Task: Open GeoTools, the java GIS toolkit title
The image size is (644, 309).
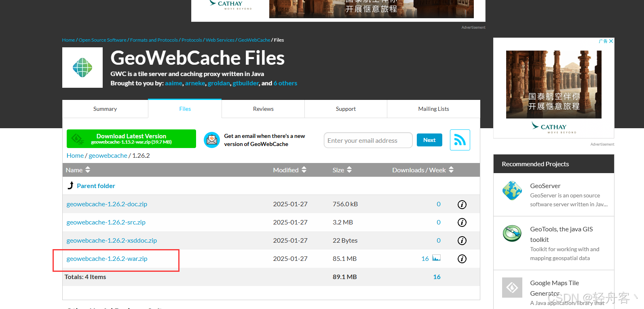Action: tap(562, 235)
